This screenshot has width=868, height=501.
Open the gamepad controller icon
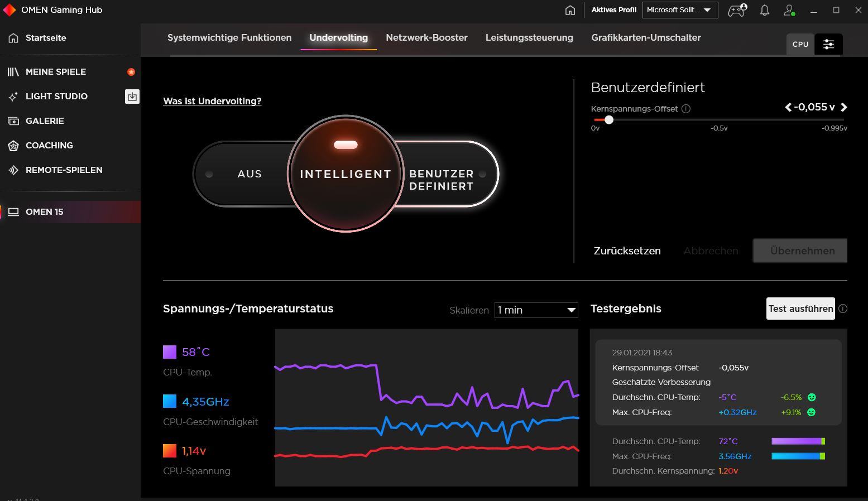[737, 10]
